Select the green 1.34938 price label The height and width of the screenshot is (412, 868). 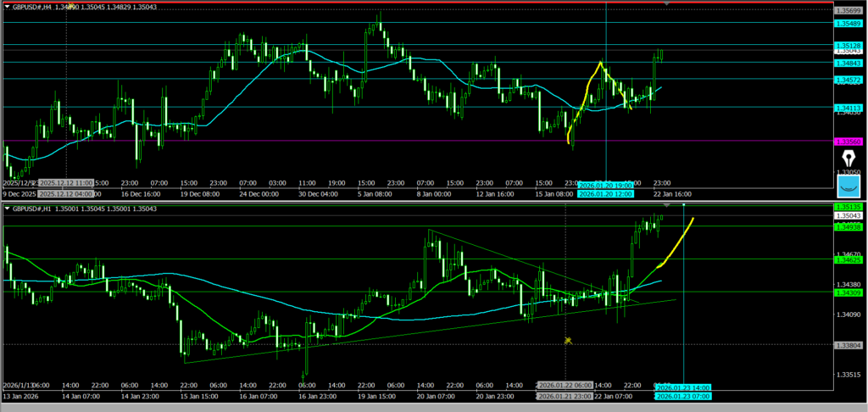(x=848, y=226)
